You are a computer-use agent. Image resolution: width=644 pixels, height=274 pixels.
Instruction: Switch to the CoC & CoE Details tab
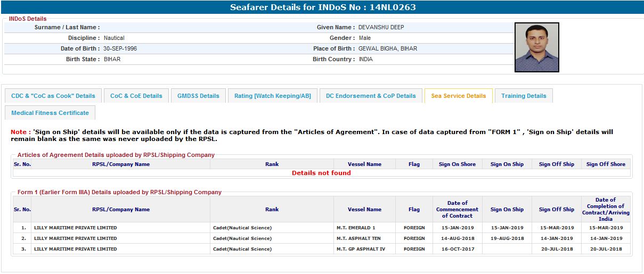(136, 96)
